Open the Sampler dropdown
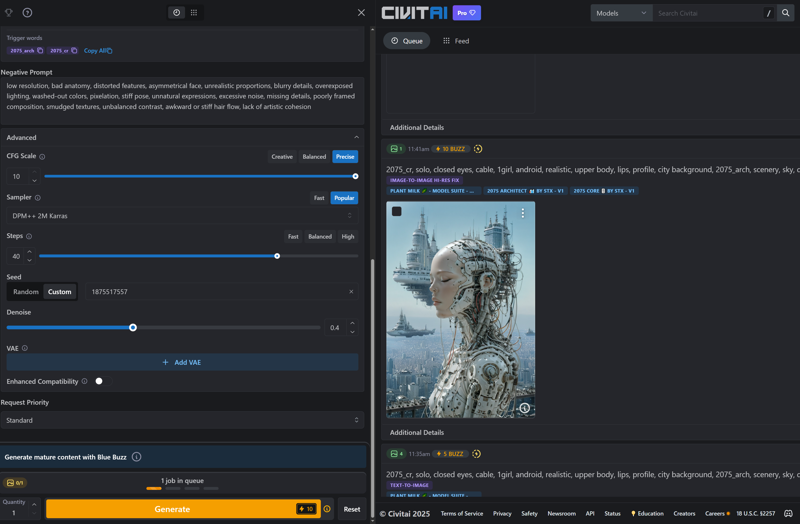The width and height of the screenshot is (800, 524). (x=182, y=216)
